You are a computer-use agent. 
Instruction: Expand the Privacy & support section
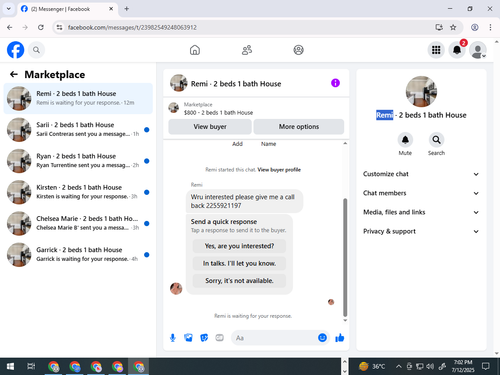(x=421, y=231)
